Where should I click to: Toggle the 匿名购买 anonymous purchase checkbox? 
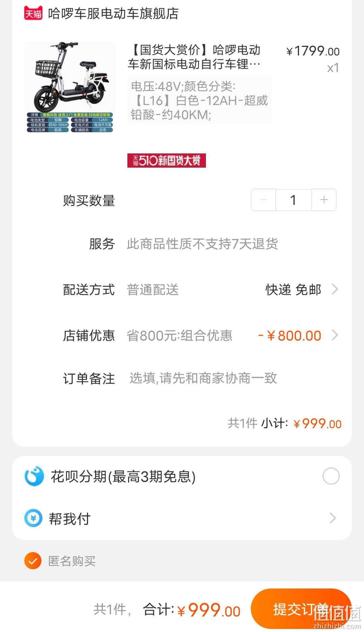coord(33,561)
